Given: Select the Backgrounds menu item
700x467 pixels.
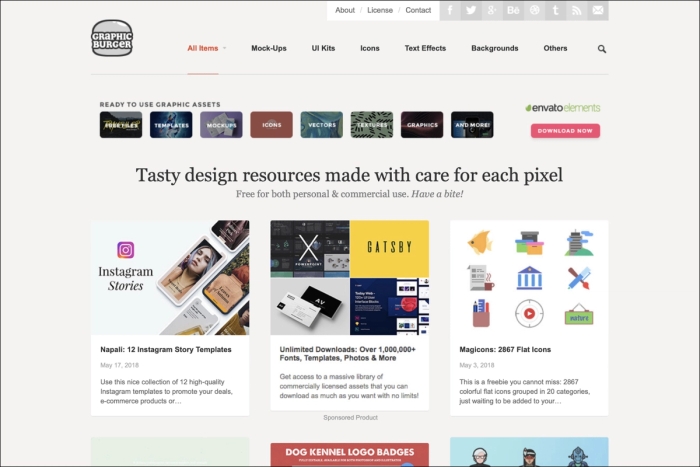Looking at the screenshot, I should pos(495,48).
